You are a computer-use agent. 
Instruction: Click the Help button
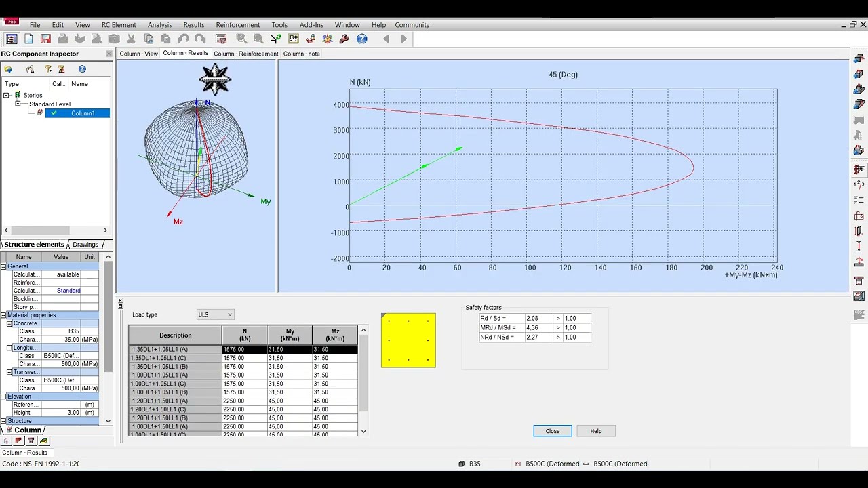tap(595, 431)
